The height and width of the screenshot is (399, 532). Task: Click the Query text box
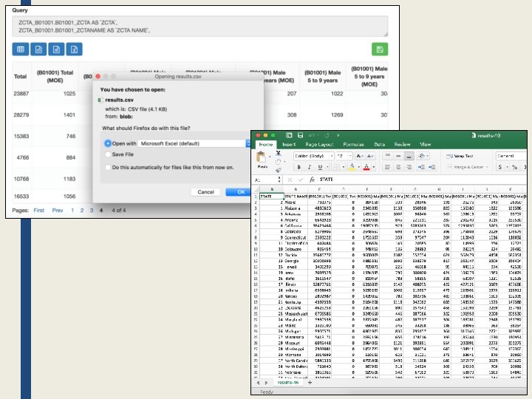[199, 26]
